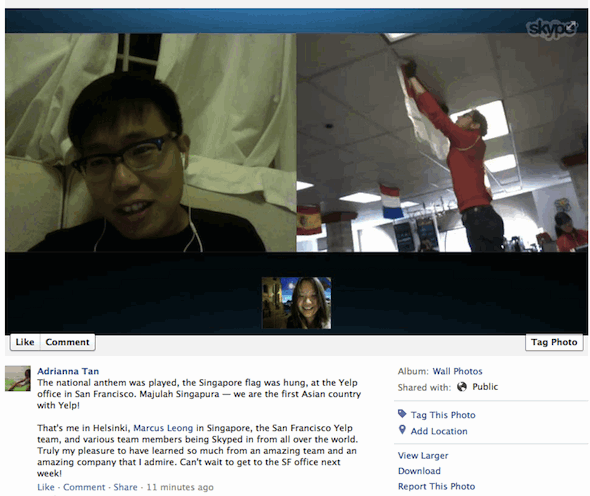
Task: Click the tag icon beside Tag This Photo
Action: coord(402,414)
